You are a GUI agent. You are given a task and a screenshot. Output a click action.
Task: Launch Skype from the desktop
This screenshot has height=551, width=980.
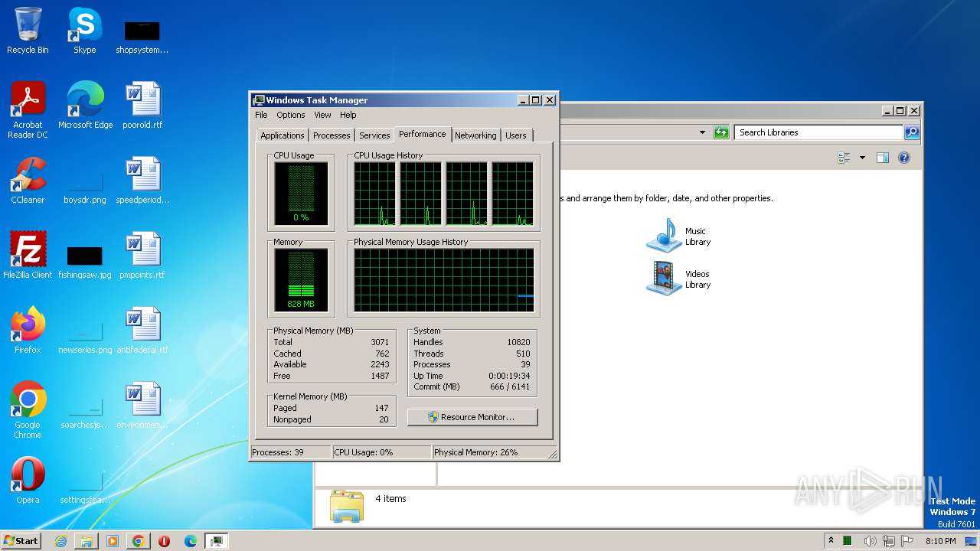(85, 31)
